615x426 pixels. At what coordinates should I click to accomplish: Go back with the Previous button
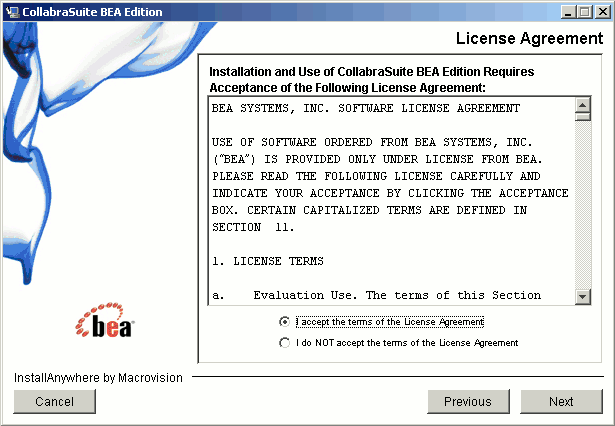point(468,401)
